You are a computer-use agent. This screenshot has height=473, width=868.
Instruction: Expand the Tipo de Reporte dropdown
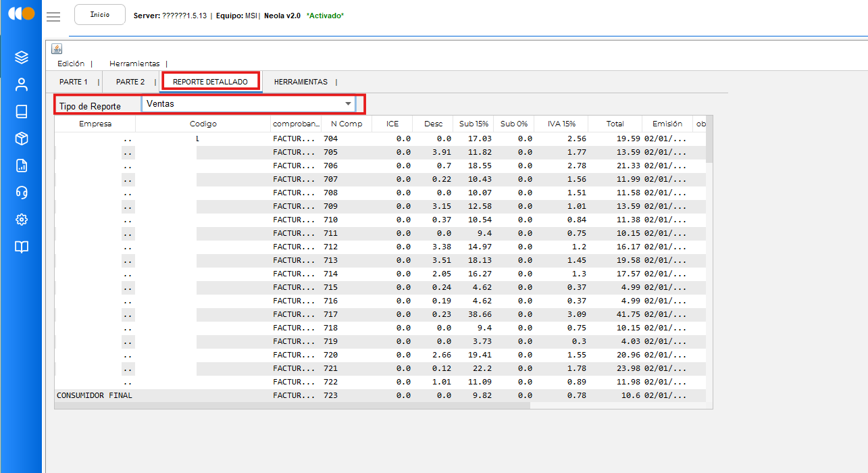349,103
